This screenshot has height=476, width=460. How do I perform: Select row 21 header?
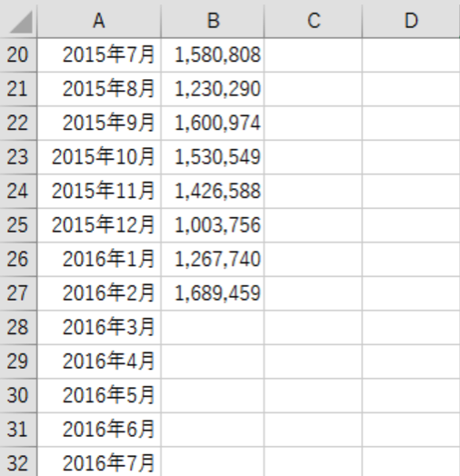tap(18, 89)
